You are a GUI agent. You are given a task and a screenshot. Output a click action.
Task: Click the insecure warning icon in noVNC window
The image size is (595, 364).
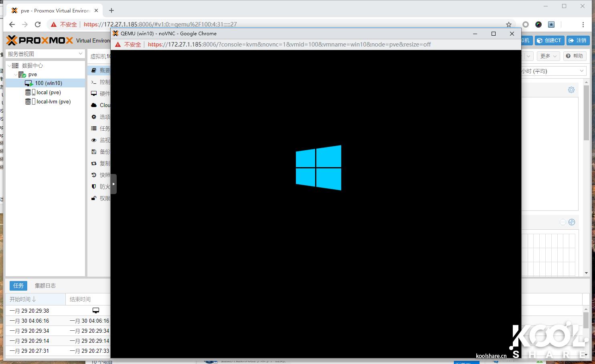click(x=118, y=44)
